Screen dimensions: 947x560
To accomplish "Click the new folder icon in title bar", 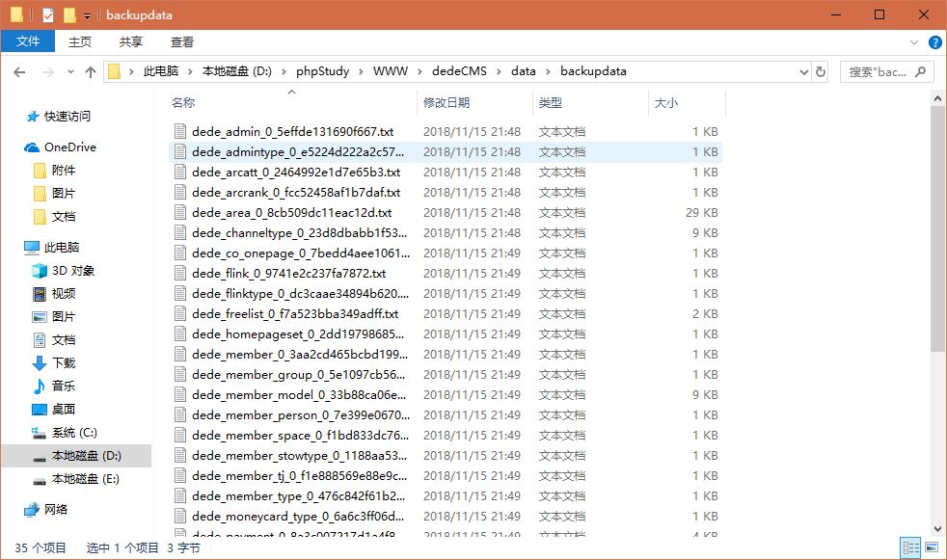I will 69,15.
